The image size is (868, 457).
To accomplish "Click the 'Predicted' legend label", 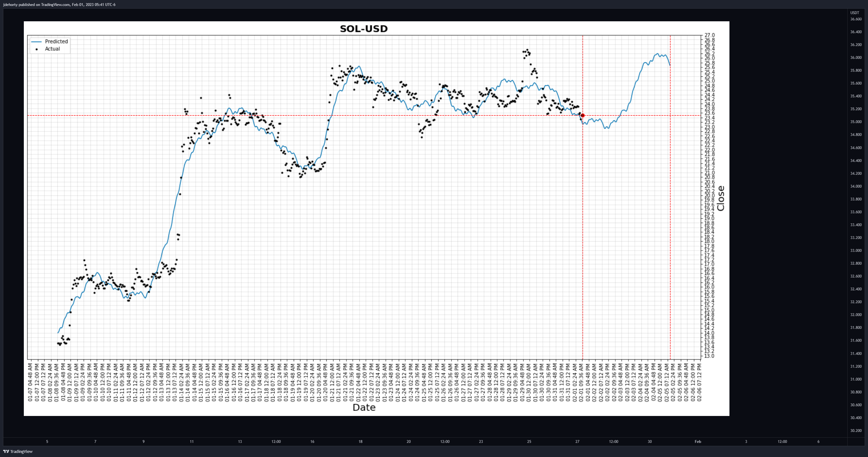I will 56,41.
